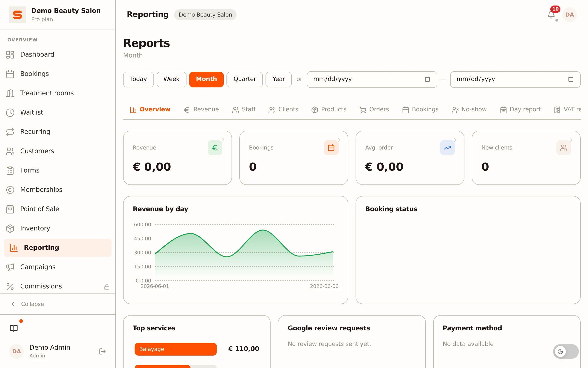The image size is (588, 368).
Task: Open the Campaigns section
Action: 58,267
